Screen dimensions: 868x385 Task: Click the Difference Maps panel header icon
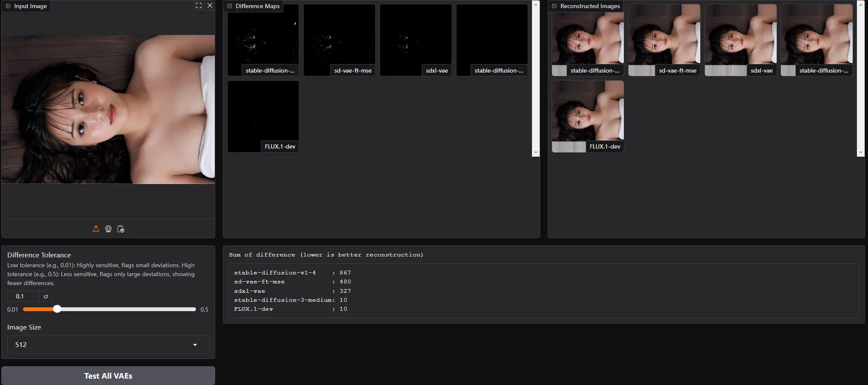point(229,6)
